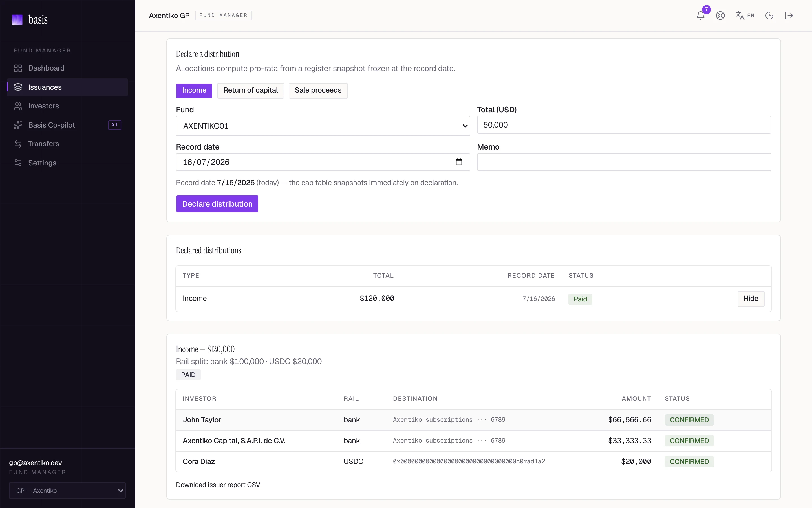Click the Record date field
This screenshot has height=508, width=812.
point(323,162)
